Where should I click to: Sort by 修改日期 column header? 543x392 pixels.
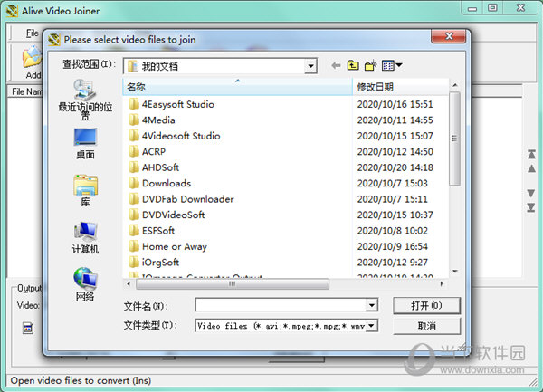click(x=400, y=87)
